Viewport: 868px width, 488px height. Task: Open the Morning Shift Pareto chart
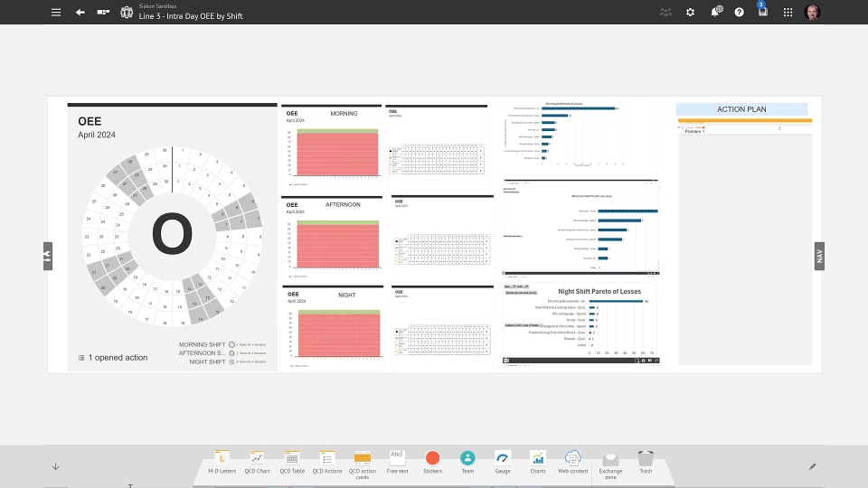point(580,135)
